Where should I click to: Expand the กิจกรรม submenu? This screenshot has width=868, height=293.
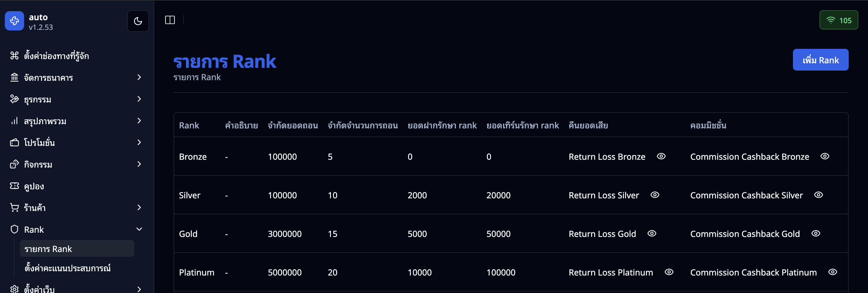tap(139, 164)
